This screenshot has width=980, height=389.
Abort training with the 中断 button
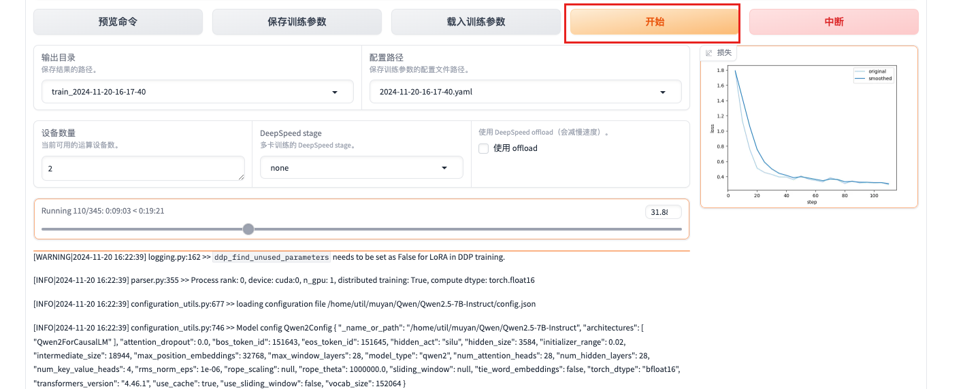click(x=833, y=22)
